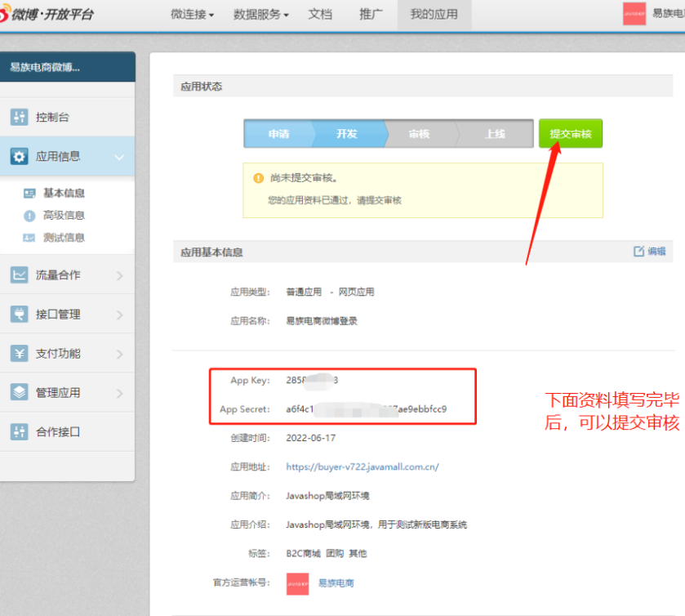This screenshot has height=616, width=685.
Task: Select 高级信息 in the sidebar submenu
Action: coord(64,216)
